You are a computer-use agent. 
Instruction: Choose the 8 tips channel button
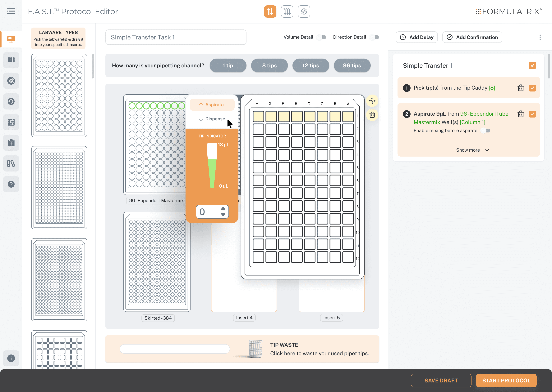tap(269, 66)
